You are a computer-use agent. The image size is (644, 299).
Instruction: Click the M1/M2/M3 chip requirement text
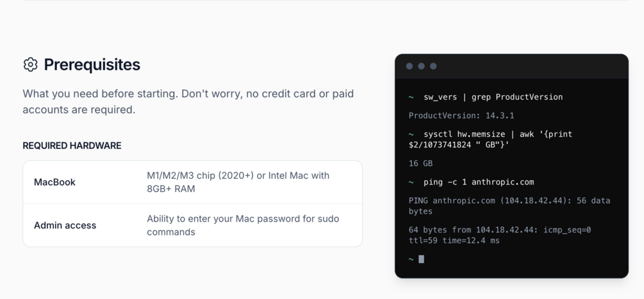pos(238,182)
